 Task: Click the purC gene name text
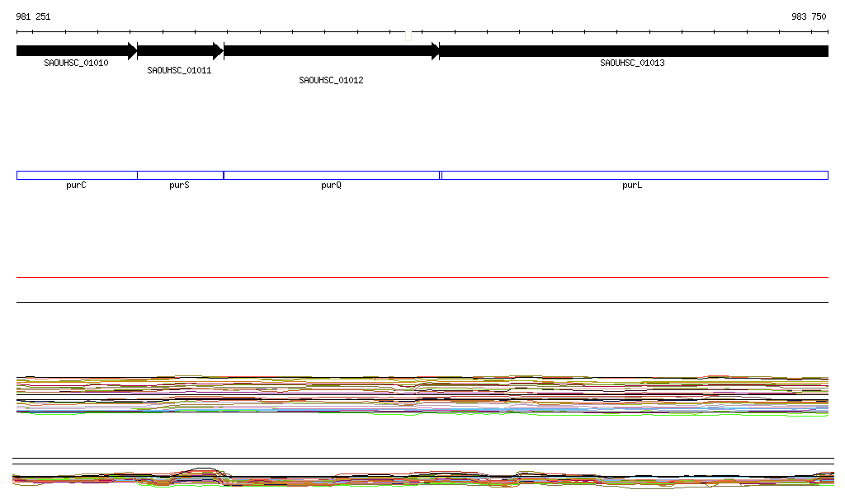click(x=76, y=186)
